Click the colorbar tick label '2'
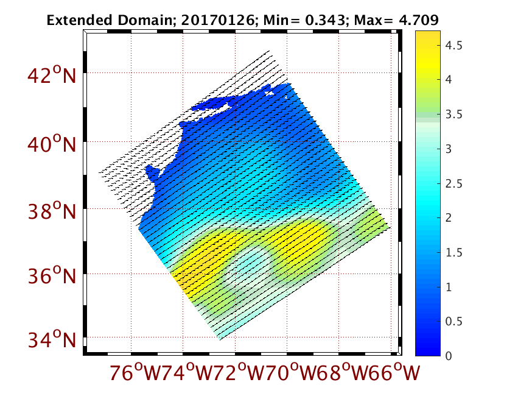This screenshot has width=532, height=399. tap(449, 217)
